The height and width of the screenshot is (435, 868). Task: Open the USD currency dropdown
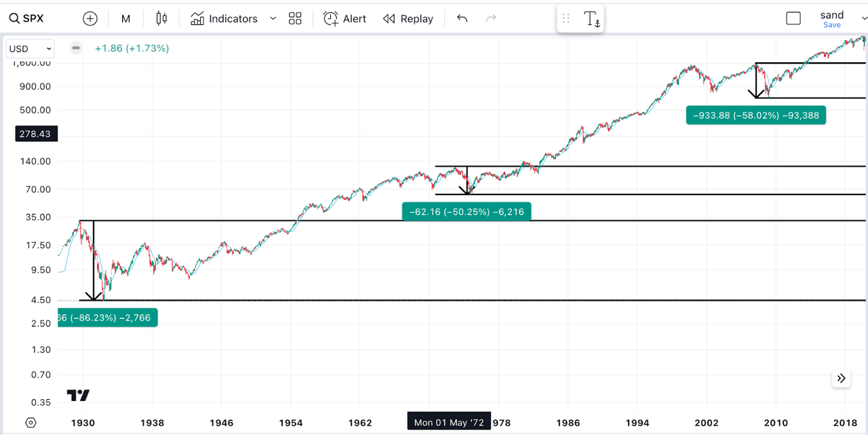point(30,48)
